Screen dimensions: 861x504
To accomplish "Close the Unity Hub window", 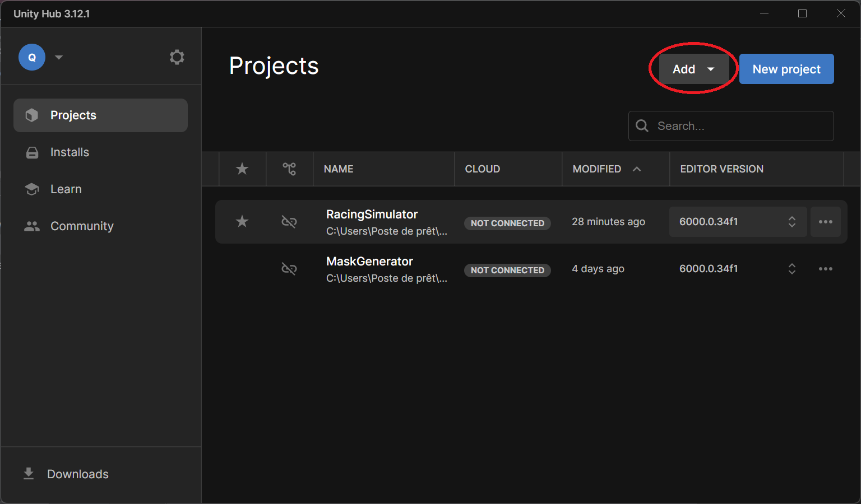I will pos(841,13).
